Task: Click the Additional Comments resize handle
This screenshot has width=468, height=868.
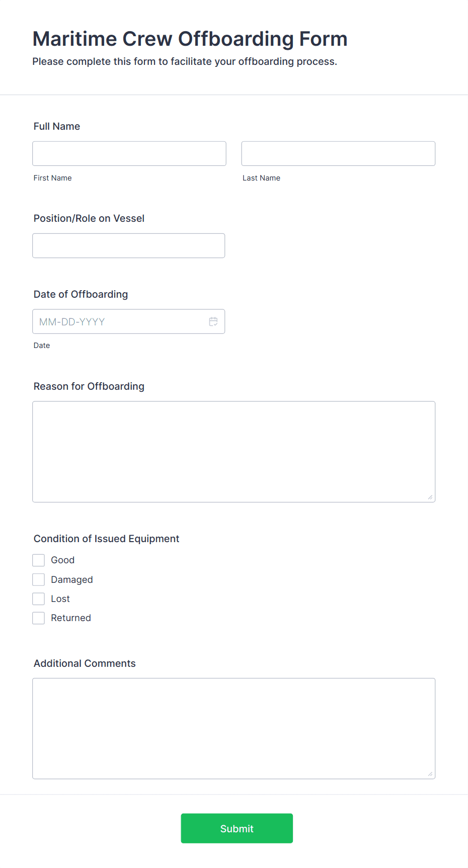Action: pos(431,773)
